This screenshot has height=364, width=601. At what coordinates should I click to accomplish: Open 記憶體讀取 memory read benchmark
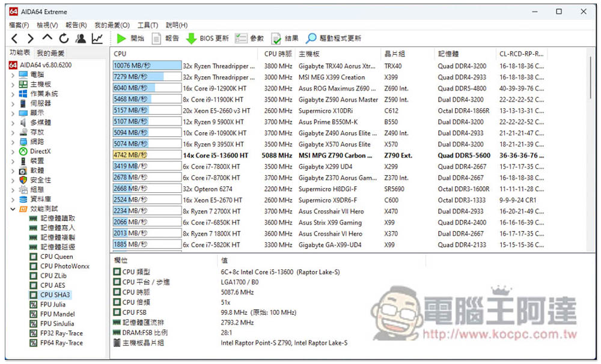coord(58,219)
